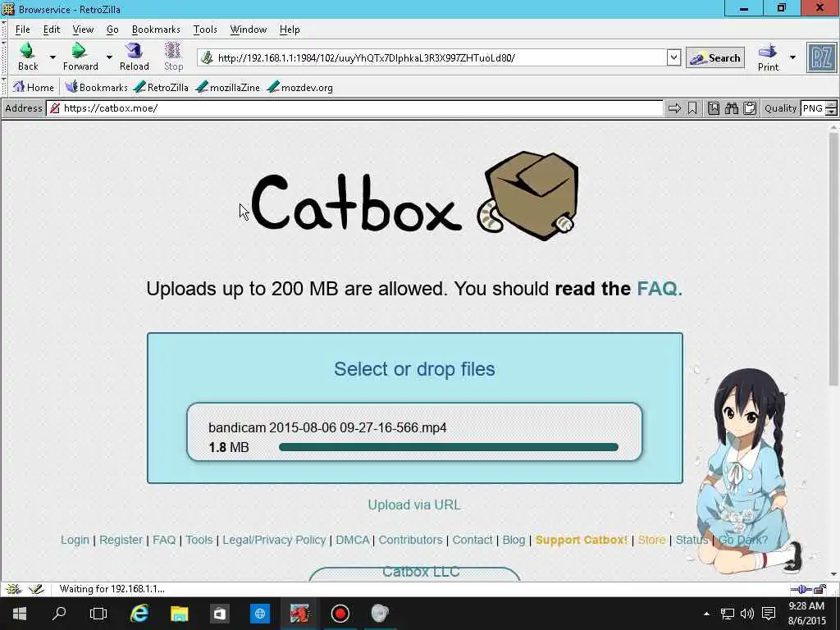
Task: Click the Support Catbox! link
Action: click(582, 540)
